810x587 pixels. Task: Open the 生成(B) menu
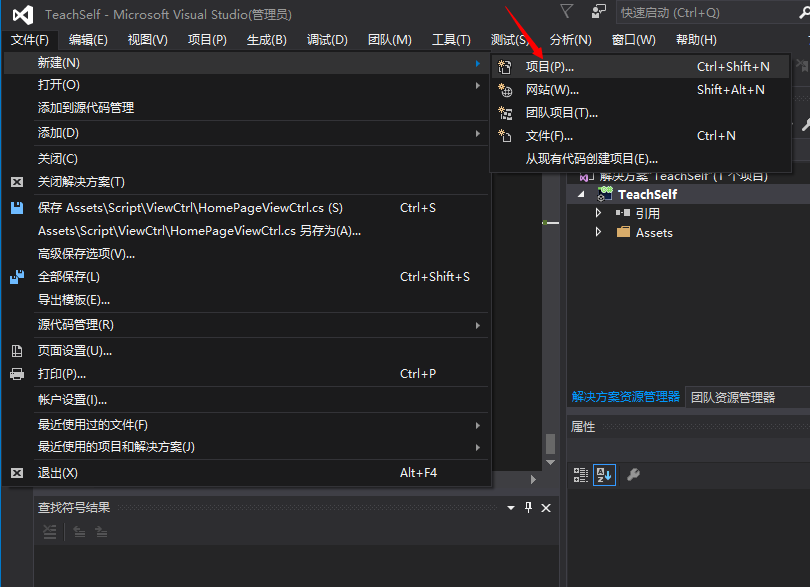(x=267, y=40)
